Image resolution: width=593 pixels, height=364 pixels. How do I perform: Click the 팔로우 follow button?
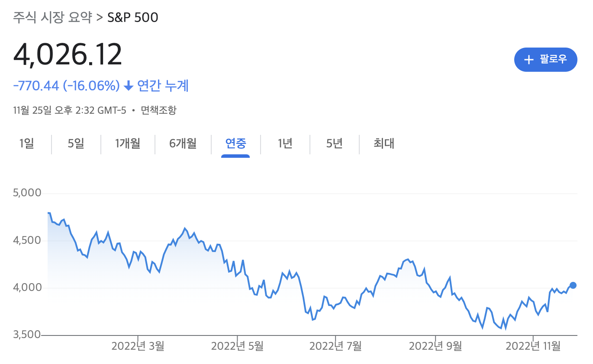click(545, 59)
